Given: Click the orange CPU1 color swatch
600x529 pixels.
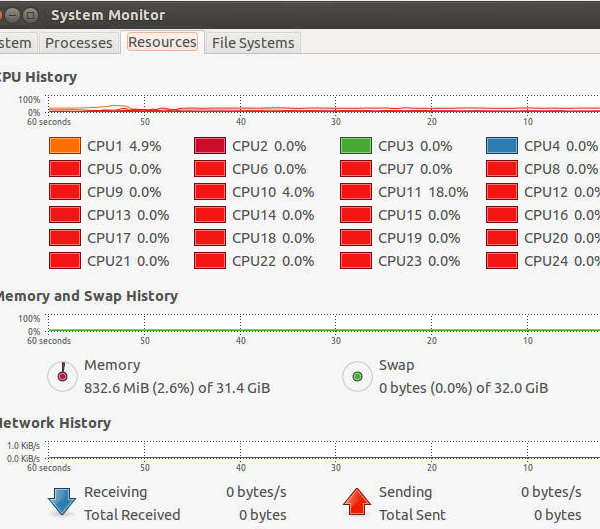Looking at the screenshot, I should pyautogui.click(x=65, y=146).
